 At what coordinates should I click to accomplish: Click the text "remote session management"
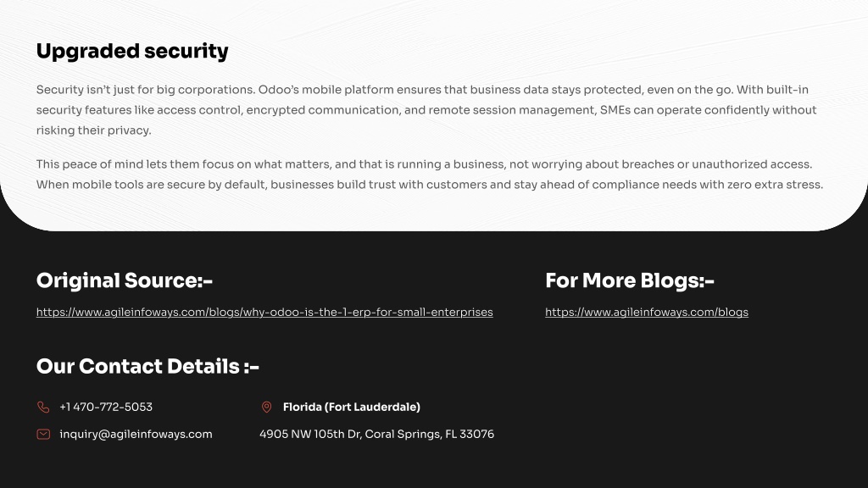(x=512, y=110)
